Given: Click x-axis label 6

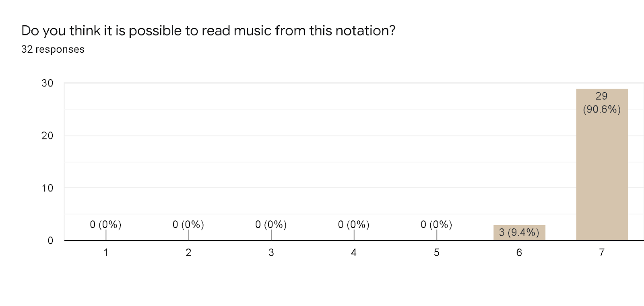Looking at the screenshot, I should [519, 253].
